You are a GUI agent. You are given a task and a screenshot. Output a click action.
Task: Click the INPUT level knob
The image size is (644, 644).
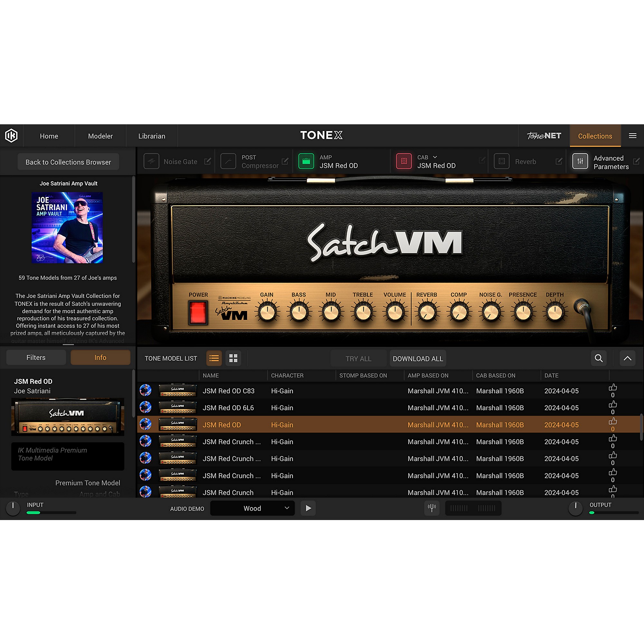(13, 508)
